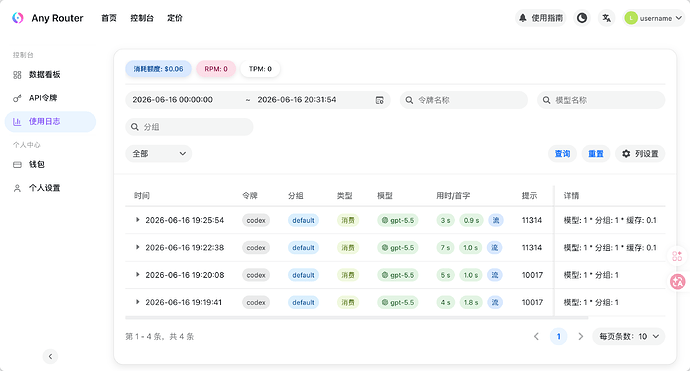The width and height of the screenshot is (690, 371).
Task: Go to 首页 in the top navigation
Action: pyautogui.click(x=109, y=18)
